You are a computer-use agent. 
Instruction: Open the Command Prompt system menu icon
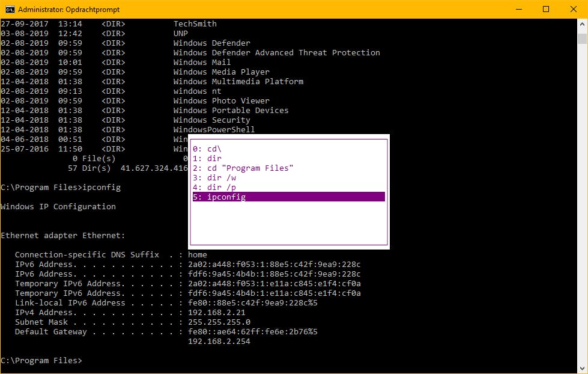click(10, 9)
